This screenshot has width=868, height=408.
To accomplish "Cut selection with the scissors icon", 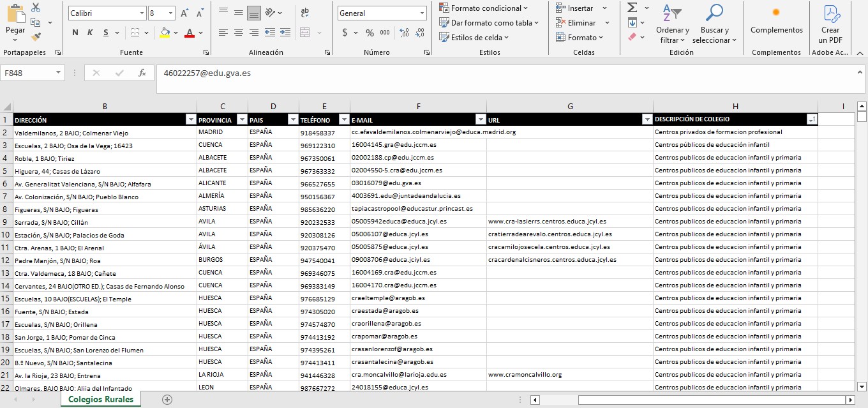I will coord(35,8).
